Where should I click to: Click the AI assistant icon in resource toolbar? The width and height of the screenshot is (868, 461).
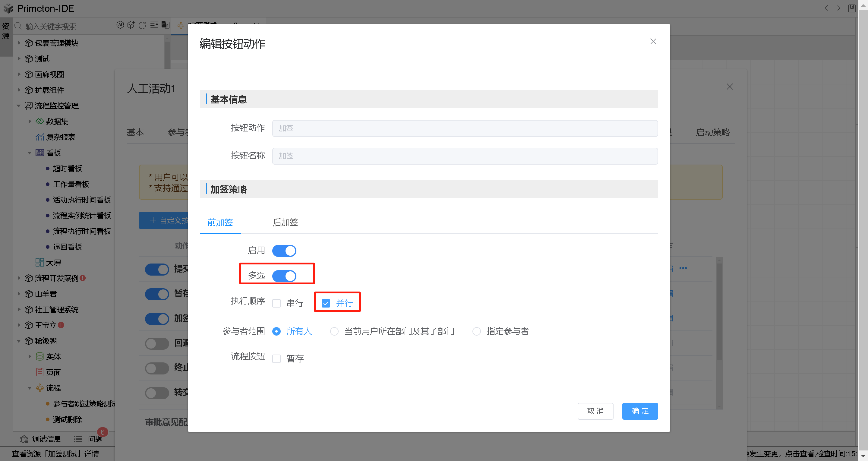(120, 25)
